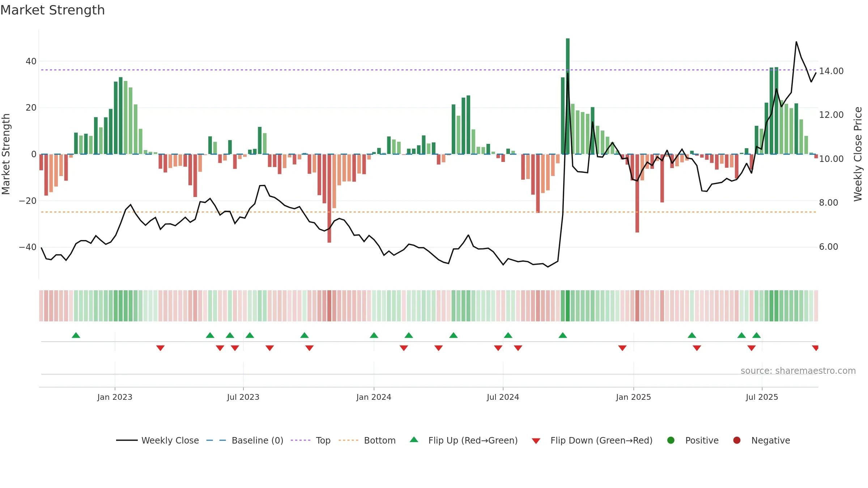868x488 pixels.
Task: Click the darkest green heatmap strip cell
Action: tap(568, 306)
